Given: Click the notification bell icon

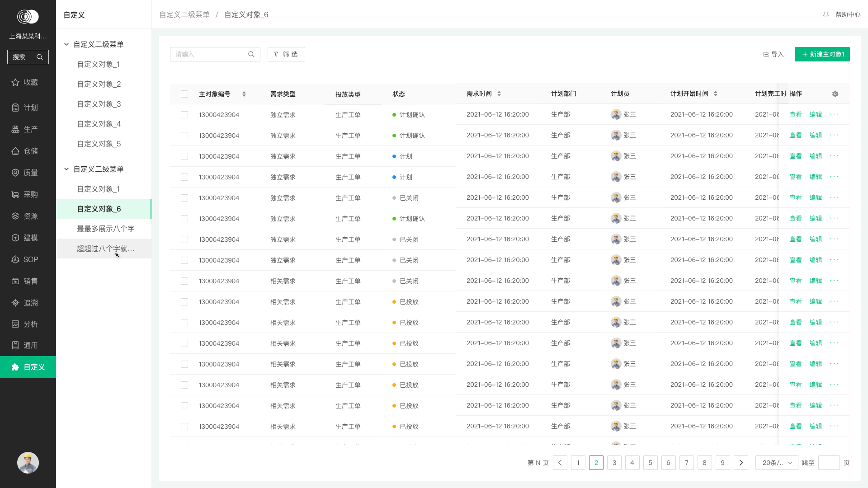Looking at the screenshot, I should pyautogui.click(x=826, y=14).
